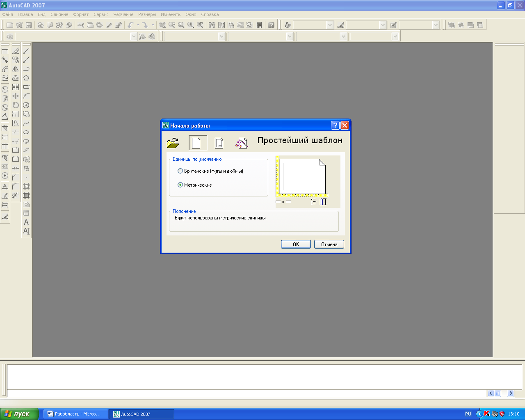Open Layer Properties Manager icon
The image size is (525, 420).
click(x=10, y=37)
